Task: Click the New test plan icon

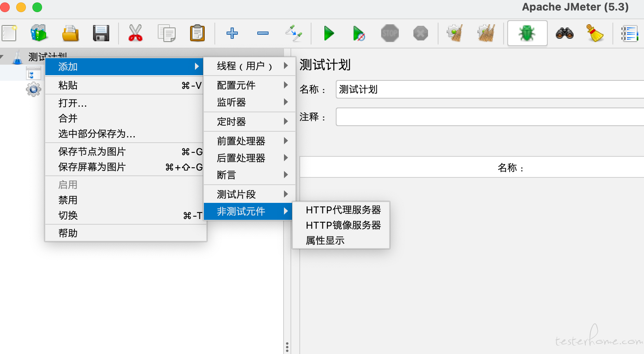Action: [9, 33]
